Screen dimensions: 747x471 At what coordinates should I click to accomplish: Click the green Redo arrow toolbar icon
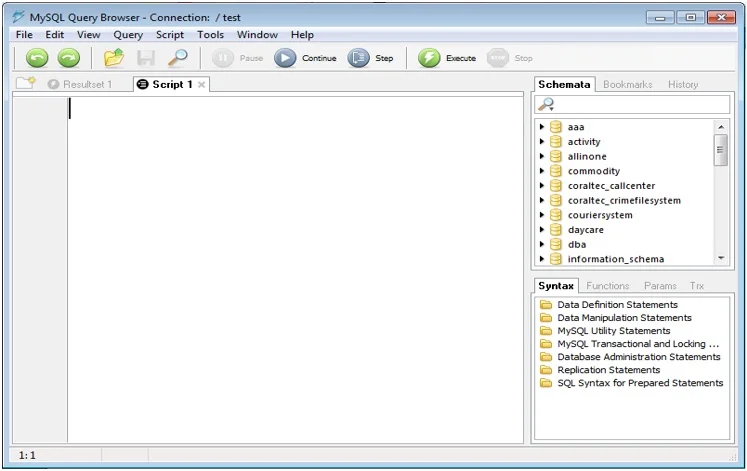point(69,58)
